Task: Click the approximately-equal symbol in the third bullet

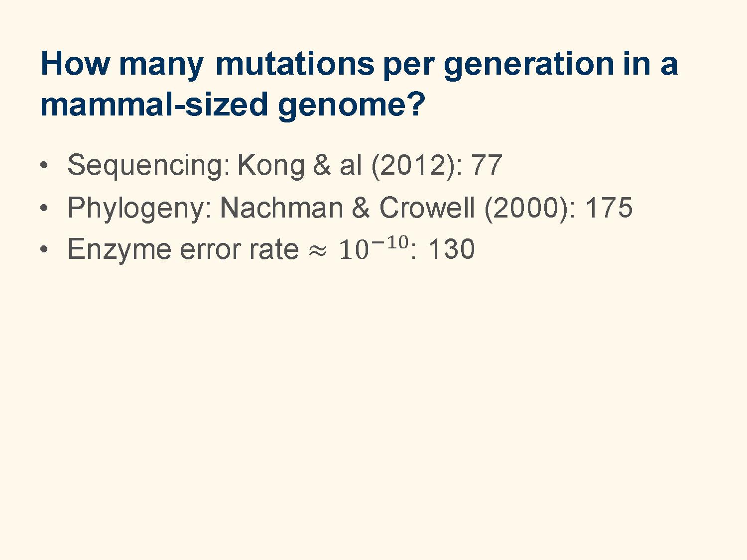Action: click(318, 251)
